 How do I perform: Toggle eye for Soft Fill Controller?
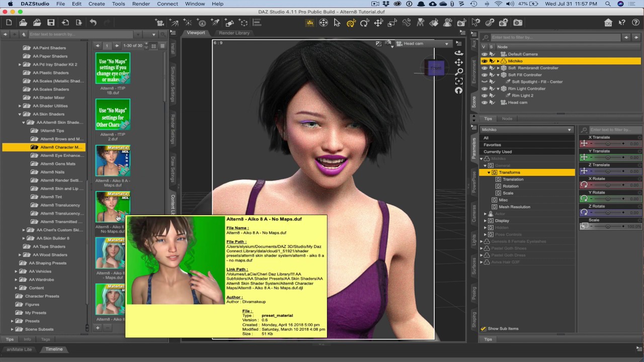point(485,75)
